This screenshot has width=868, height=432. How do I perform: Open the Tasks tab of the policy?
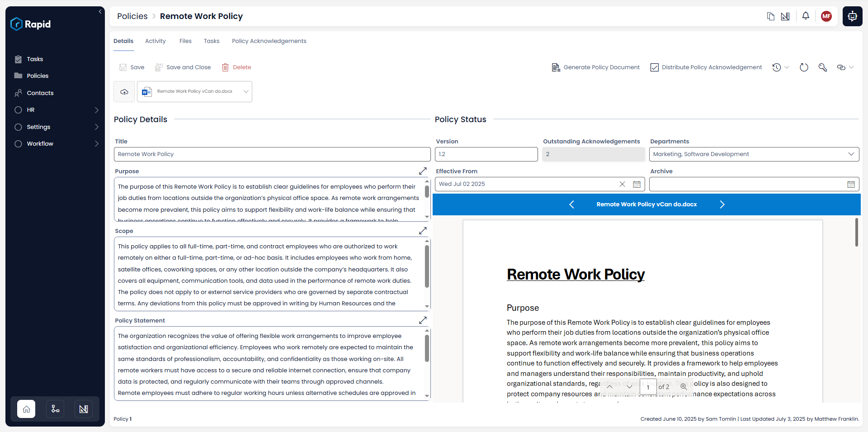click(212, 41)
